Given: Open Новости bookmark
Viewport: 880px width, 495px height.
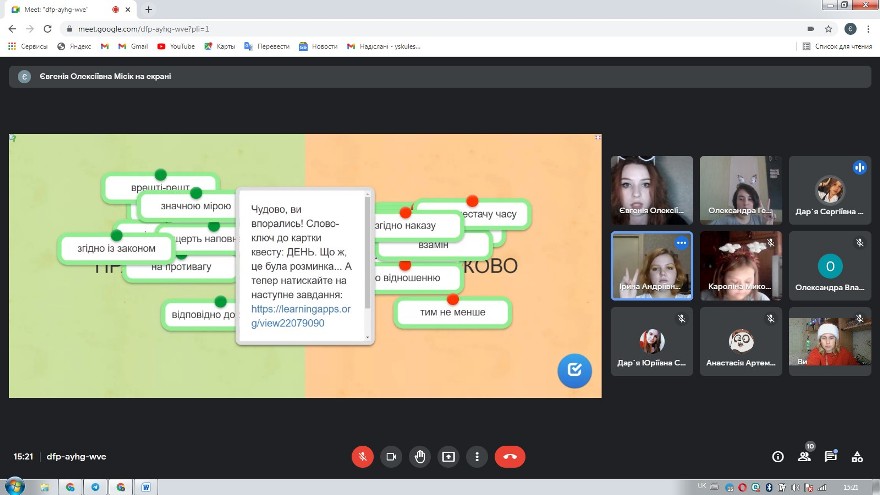Looking at the screenshot, I should click(318, 46).
